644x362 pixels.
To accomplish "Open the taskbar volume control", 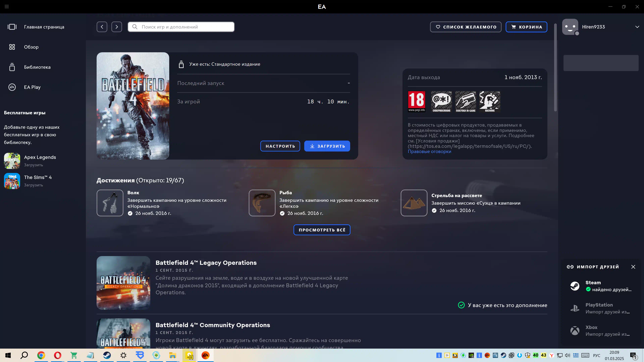I will click(568, 355).
